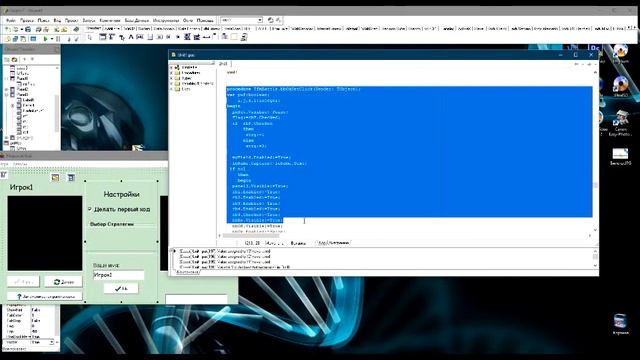Click the OK button under the name field
Image resolution: width=640 pixels, height=360 pixels.
click(121, 288)
